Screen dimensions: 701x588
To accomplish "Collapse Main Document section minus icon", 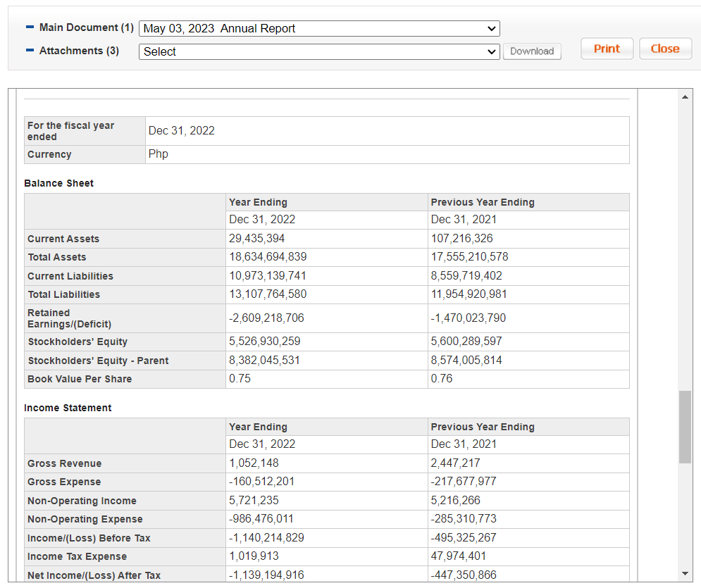I will (30, 27).
